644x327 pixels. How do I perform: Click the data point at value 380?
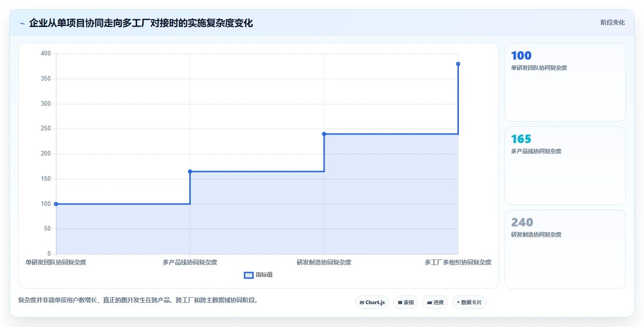(458, 64)
